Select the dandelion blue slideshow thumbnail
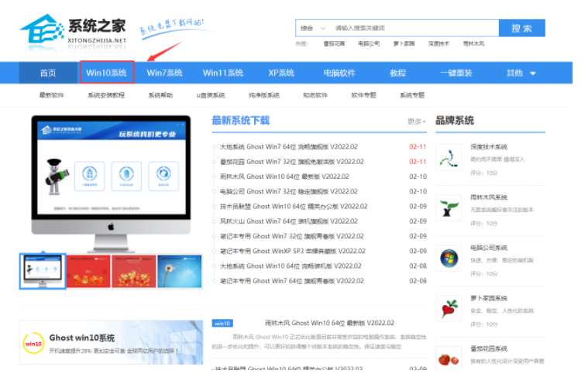This screenshot has width=588, height=377. pos(180,271)
